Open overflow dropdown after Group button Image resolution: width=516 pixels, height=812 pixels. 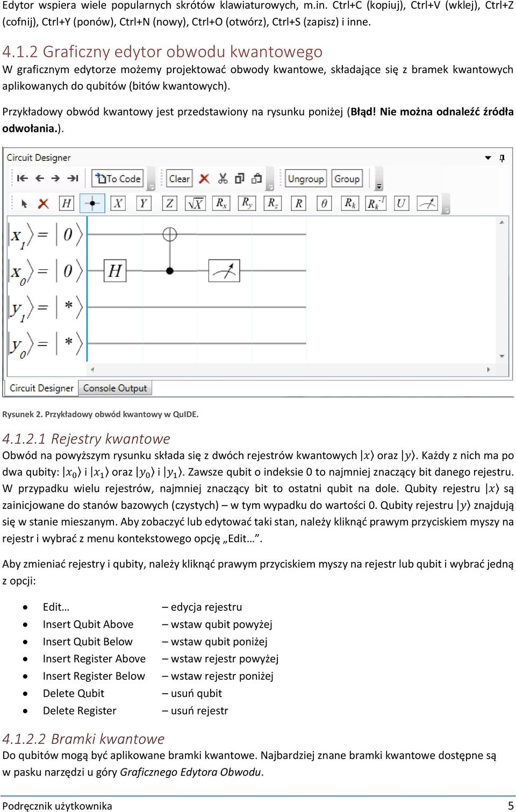click(379, 186)
